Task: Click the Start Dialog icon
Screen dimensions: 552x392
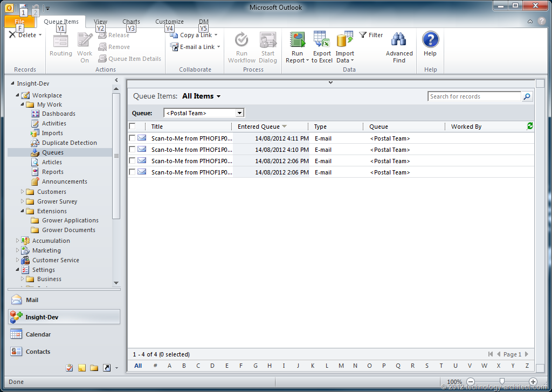Action: 267,39
